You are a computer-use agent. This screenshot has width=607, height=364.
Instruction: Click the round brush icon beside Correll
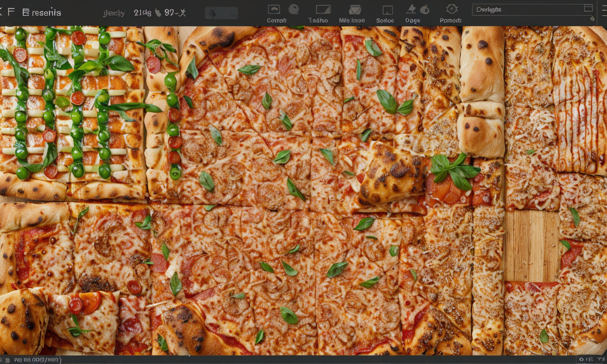pyautogui.click(x=295, y=8)
